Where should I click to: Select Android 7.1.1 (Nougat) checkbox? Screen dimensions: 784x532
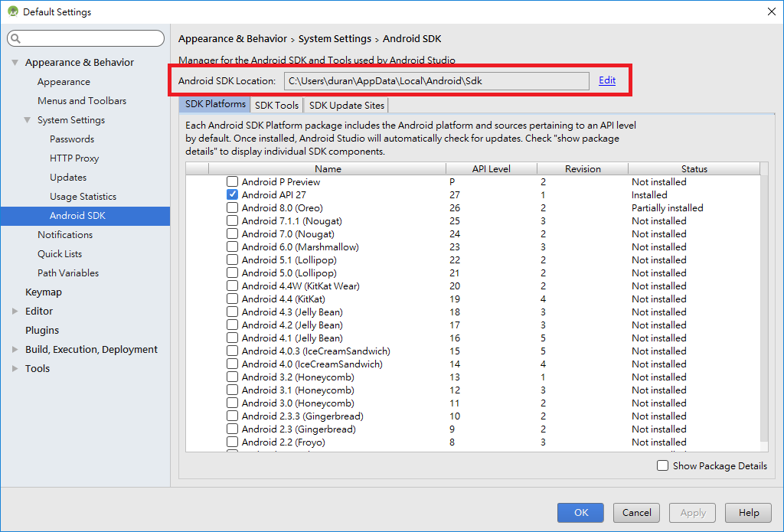pyautogui.click(x=232, y=220)
